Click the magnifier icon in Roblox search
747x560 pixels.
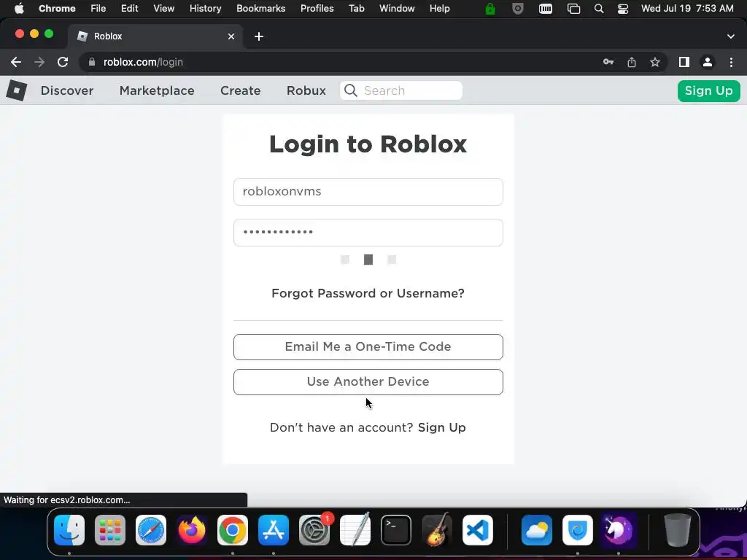point(351,90)
